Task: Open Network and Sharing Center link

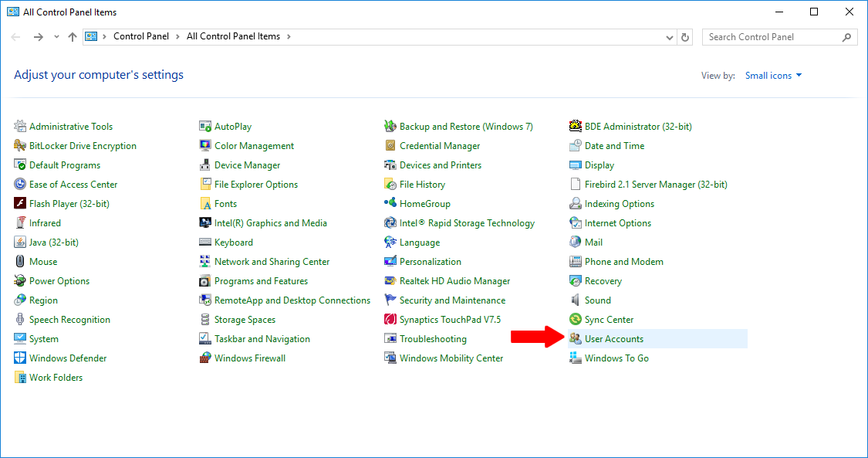Action: [272, 261]
